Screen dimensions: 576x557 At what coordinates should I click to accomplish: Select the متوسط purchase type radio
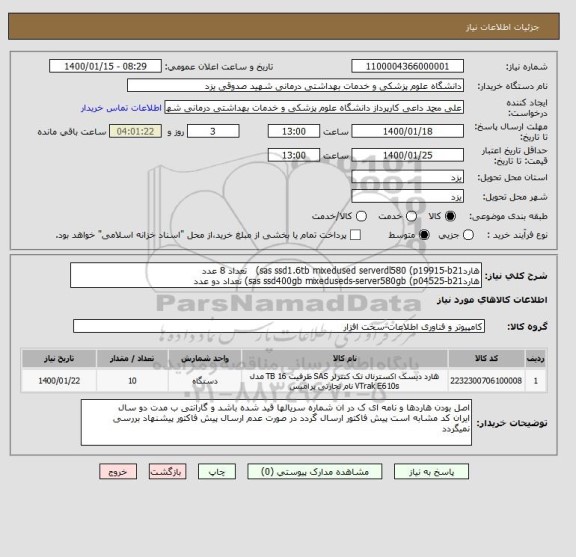(424, 235)
